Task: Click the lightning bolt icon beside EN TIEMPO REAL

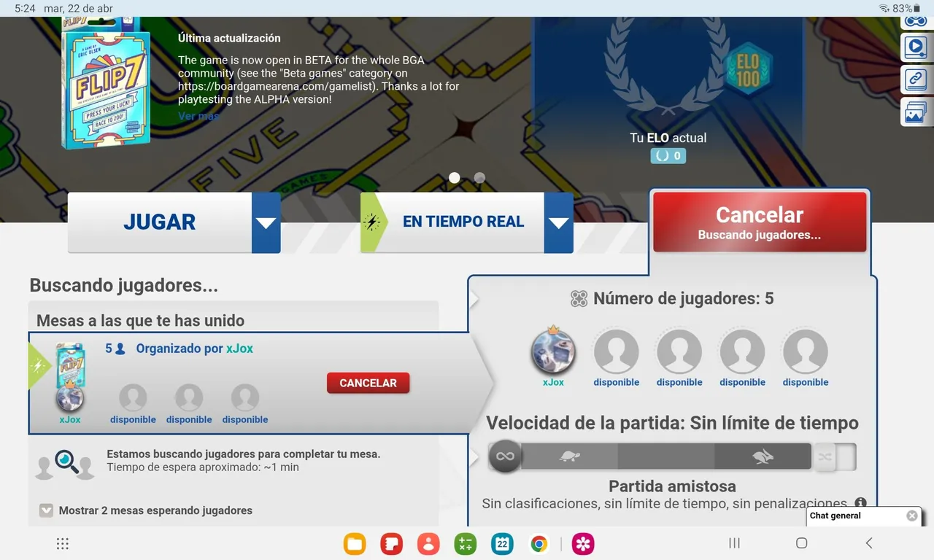Action: (372, 222)
